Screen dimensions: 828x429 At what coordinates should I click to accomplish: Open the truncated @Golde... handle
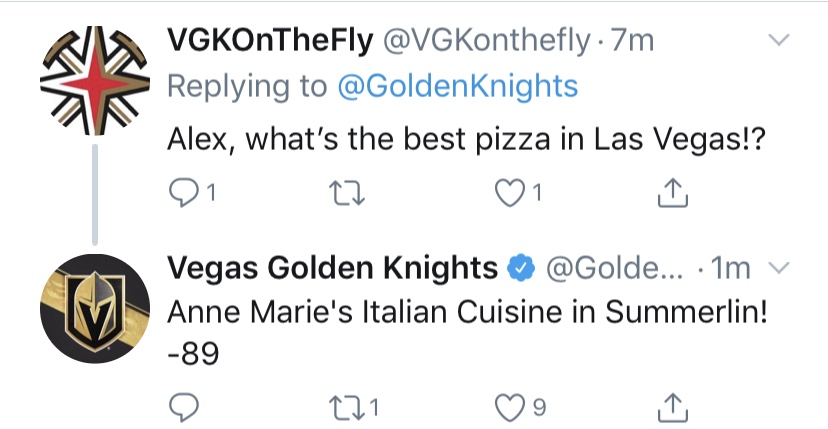(x=615, y=268)
